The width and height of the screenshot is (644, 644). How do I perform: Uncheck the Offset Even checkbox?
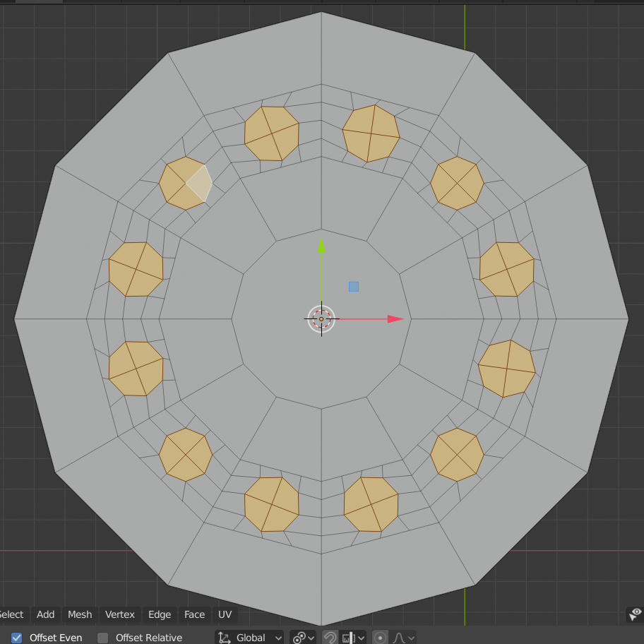pos(16,638)
